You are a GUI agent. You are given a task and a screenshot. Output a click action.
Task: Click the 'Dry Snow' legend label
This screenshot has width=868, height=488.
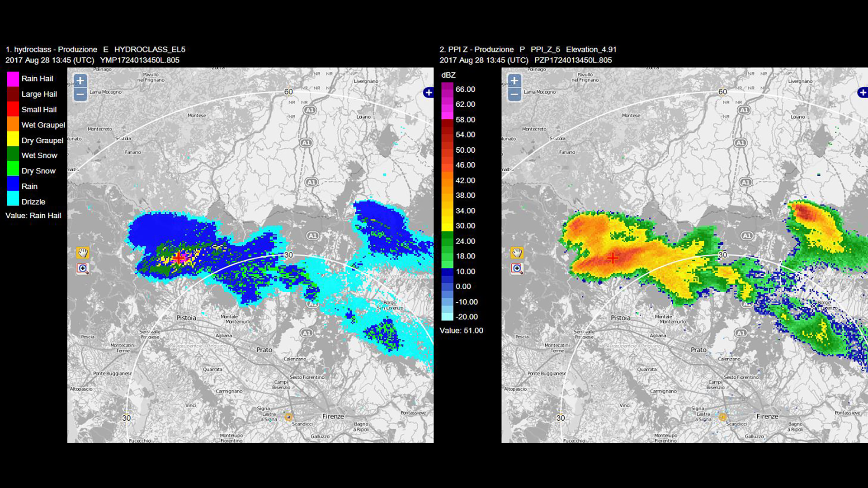38,171
